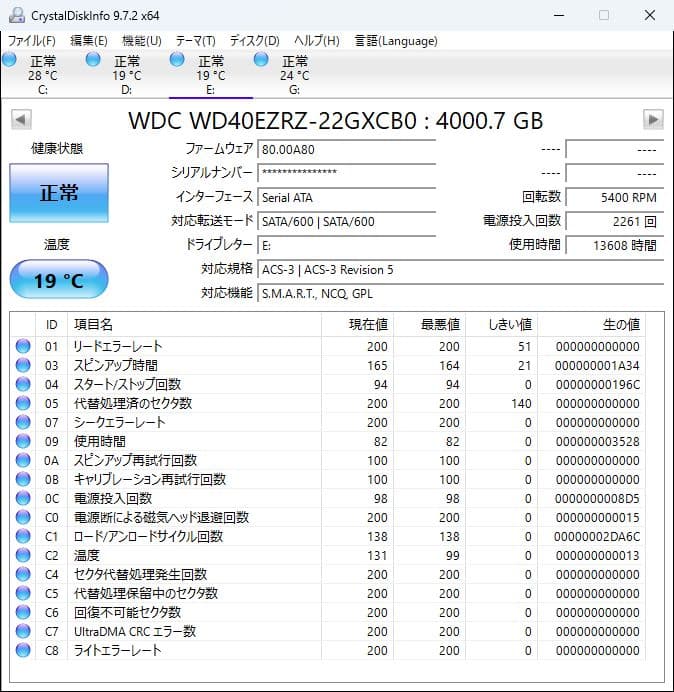Click status orb for ID C0 row

pyautogui.click(x=23, y=517)
